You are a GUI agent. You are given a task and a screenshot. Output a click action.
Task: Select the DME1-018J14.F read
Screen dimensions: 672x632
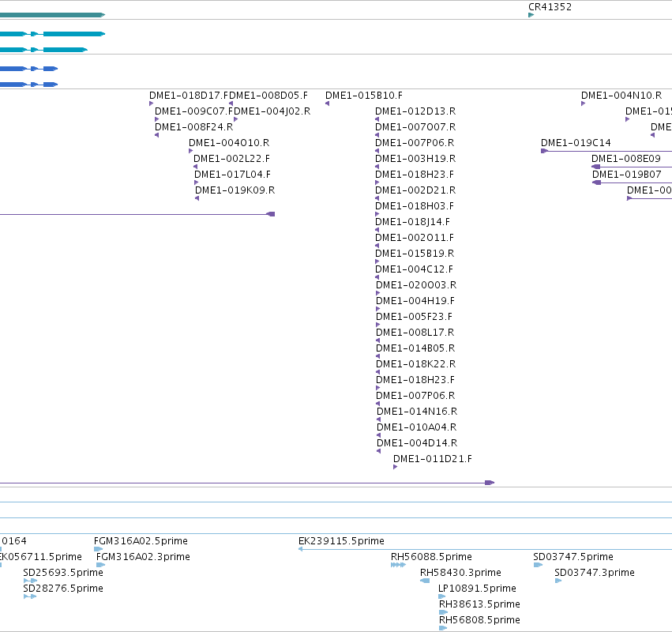click(x=412, y=222)
